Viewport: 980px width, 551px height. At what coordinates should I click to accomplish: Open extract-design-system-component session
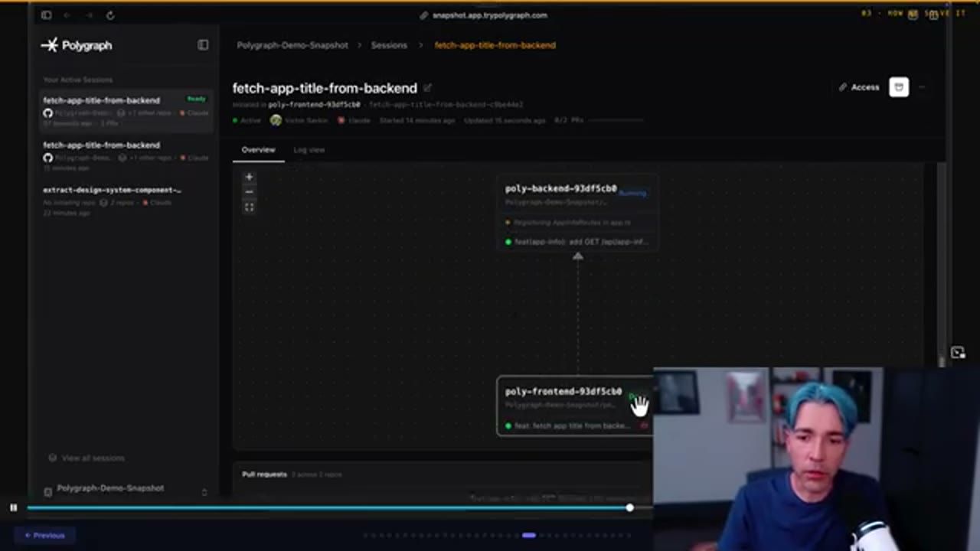pyautogui.click(x=125, y=201)
